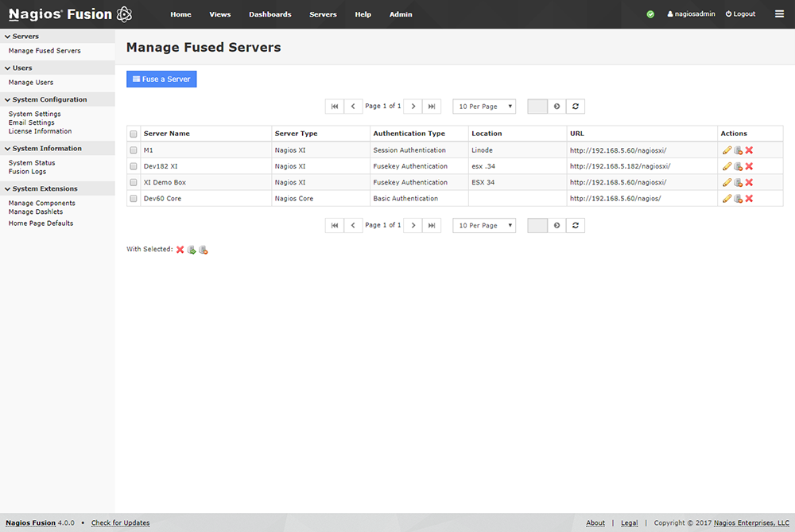This screenshot has height=532, width=795.
Task: Go to last page in bottom pager
Action: point(432,225)
